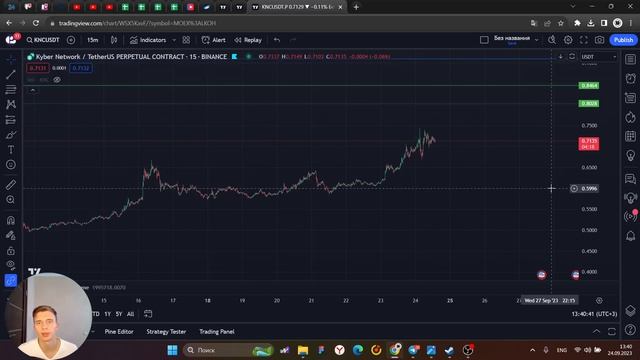Image resolution: width=640 pixels, height=360 pixels.
Task: Select the 5Y date range
Action: (119, 314)
